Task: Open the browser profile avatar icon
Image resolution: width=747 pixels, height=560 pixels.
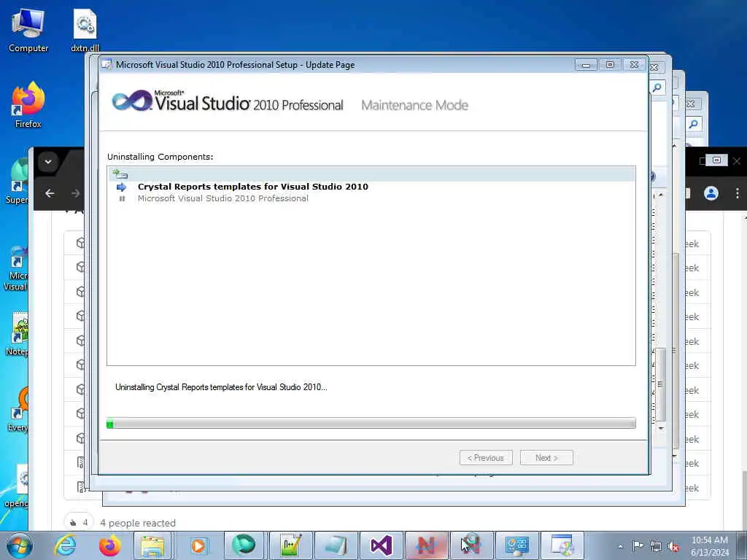Action: coord(711,193)
